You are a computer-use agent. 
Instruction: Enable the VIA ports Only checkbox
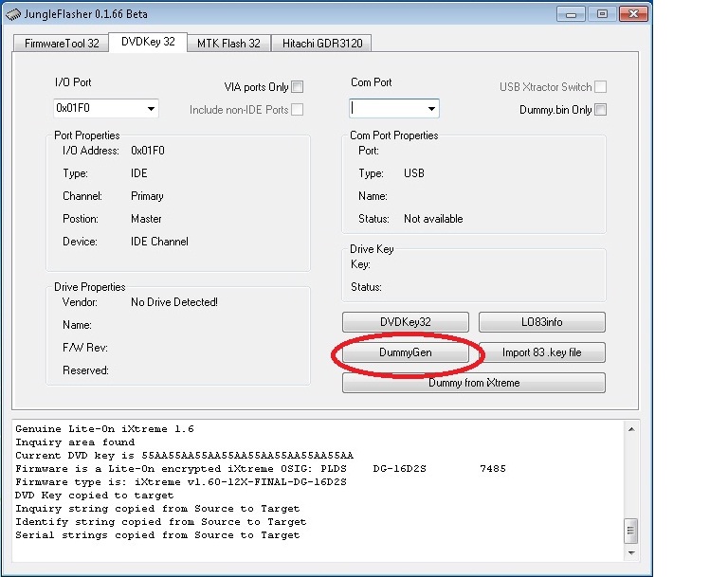[x=298, y=87]
